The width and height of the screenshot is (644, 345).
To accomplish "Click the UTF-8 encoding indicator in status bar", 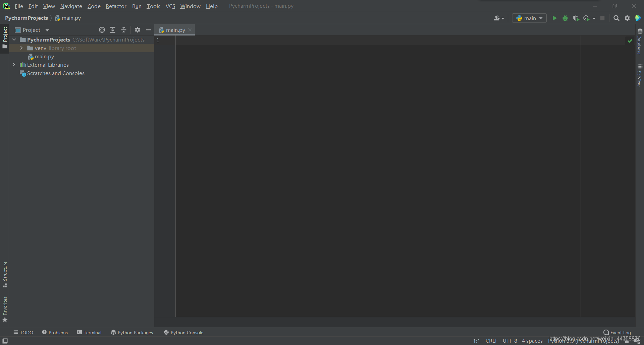I will 510,341.
